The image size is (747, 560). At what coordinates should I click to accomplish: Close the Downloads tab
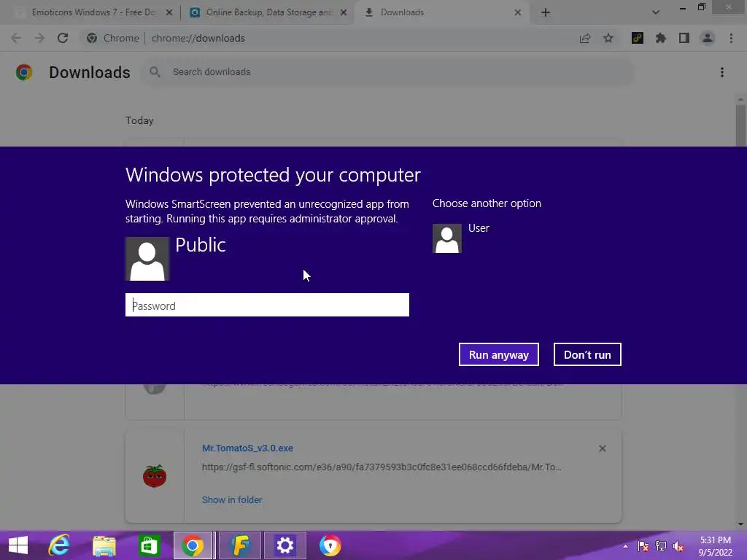tap(518, 12)
